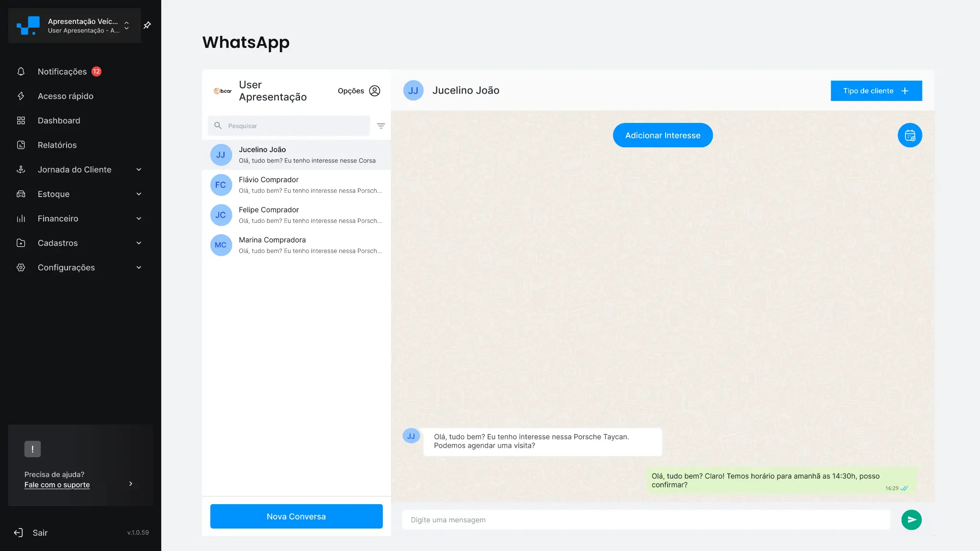
Task: Click the Sair logout icon
Action: click(18, 533)
